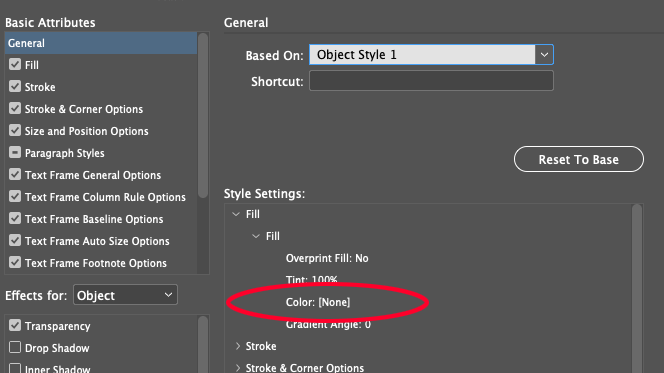The image size is (664, 373).
Task: Toggle Text Frame Baseline Options checkbox
Action: 15,218
